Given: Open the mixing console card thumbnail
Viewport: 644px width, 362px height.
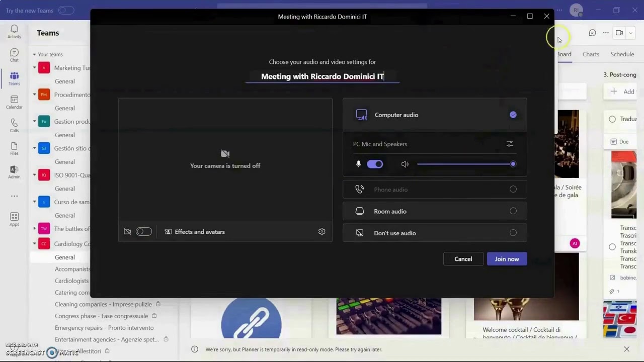Looking at the screenshot, I should pos(388,316).
